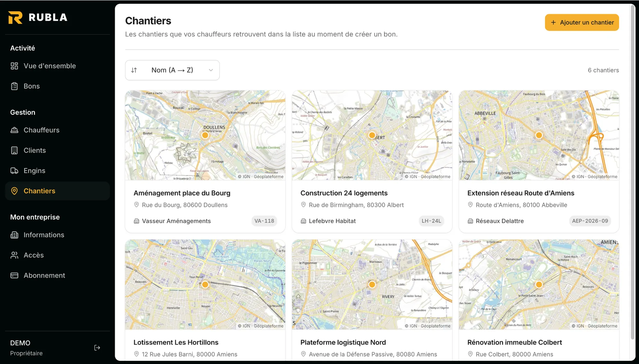Click the Rubla logo icon
The height and width of the screenshot is (364, 639).
click(15, 17)
